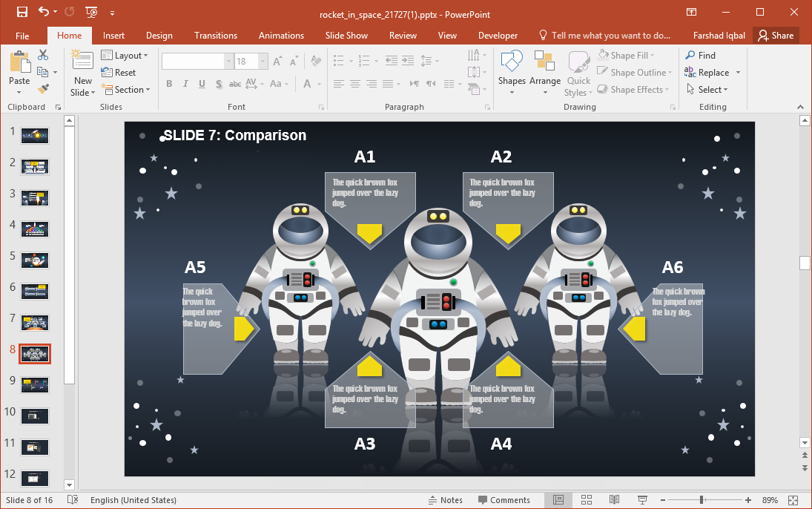The image size is (812, 509).
Task: Adjust the zoom slider handle
Action: tap(702, 500)
